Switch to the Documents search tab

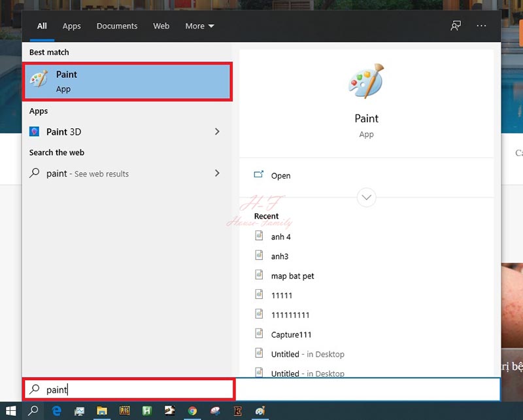[x=117, y=26]
